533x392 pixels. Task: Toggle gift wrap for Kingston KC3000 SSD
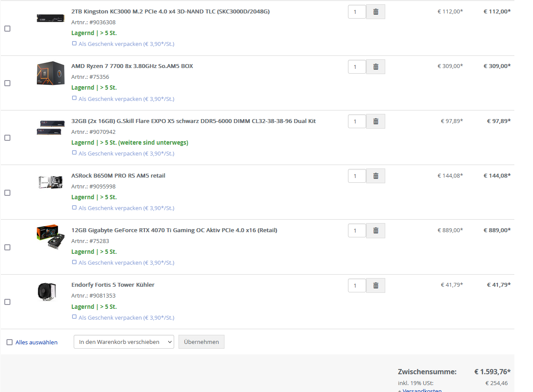pyautogui.click(x=74, y=43)
